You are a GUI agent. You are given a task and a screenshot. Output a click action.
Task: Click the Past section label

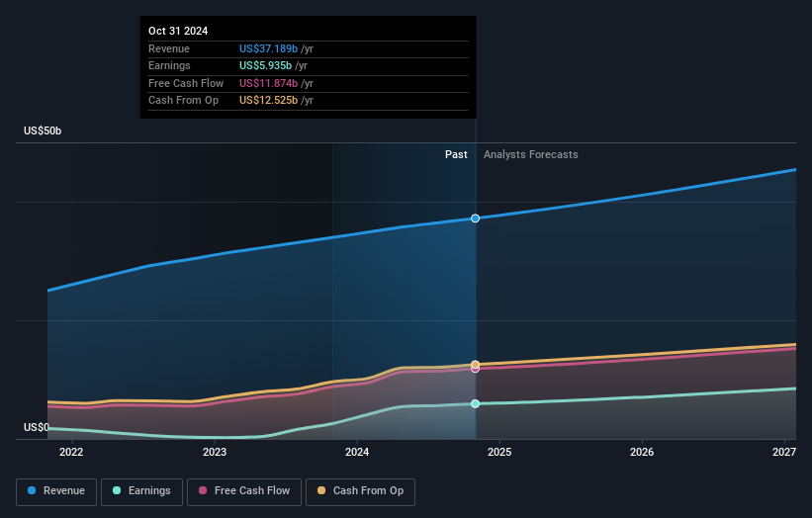pyautogui.click(x=456, y=155)
